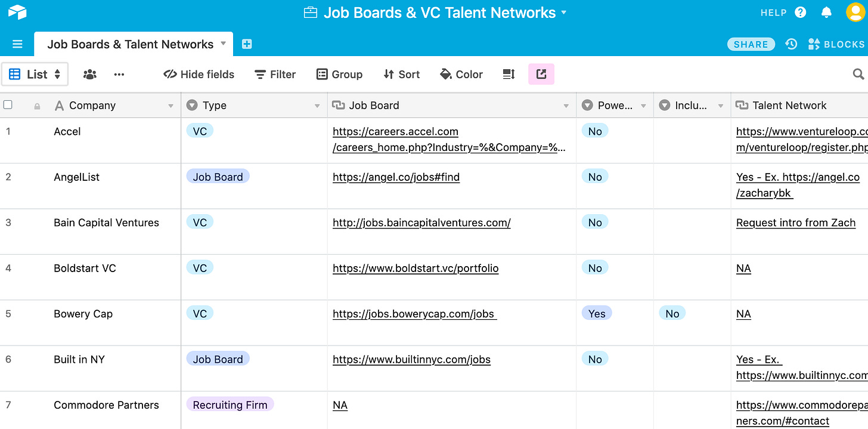The height and width of the screenshot is (429, 868).
Task: Open jobs.baincapitalventures.com link
Action: pos(421,223)
